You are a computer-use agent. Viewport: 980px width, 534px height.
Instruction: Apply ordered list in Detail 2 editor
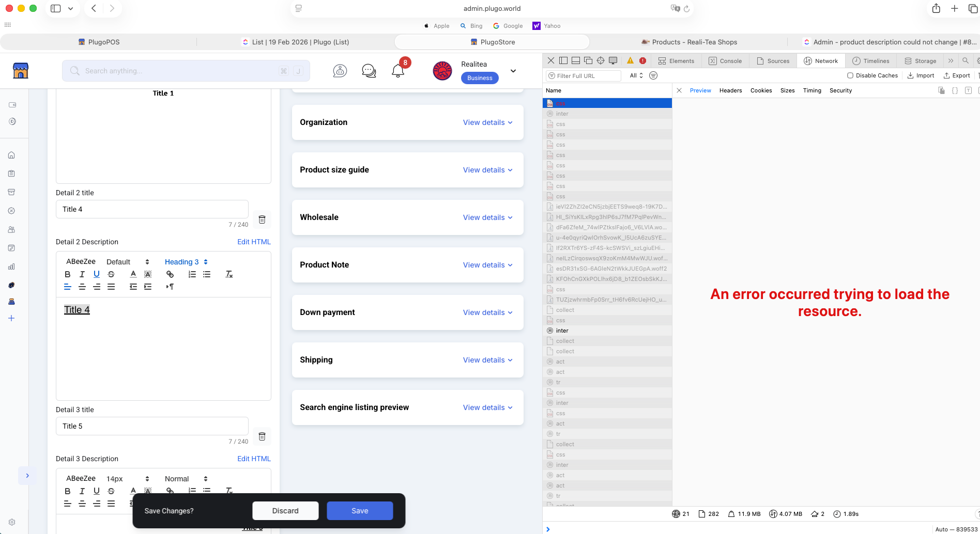[x=192, y=274]
